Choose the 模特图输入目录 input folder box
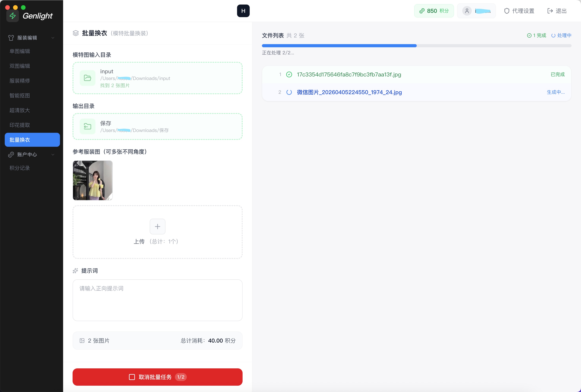Viewport: 581px width, 392px height. (158, 78)
